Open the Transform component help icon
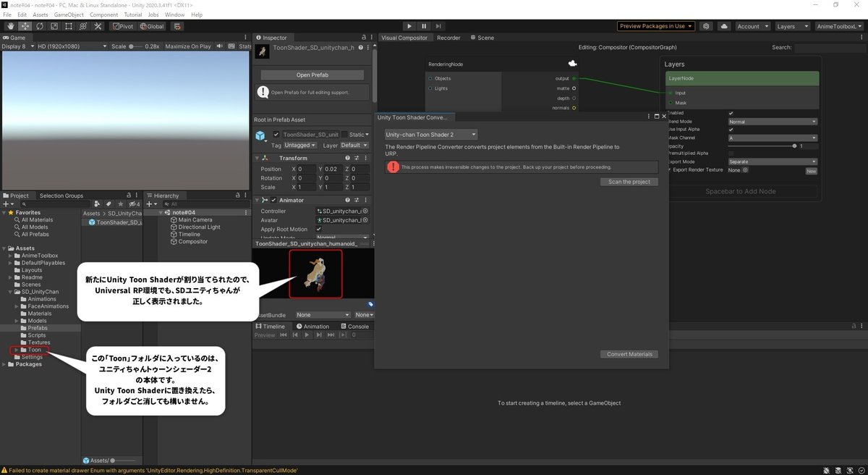 tap(348, 158)
